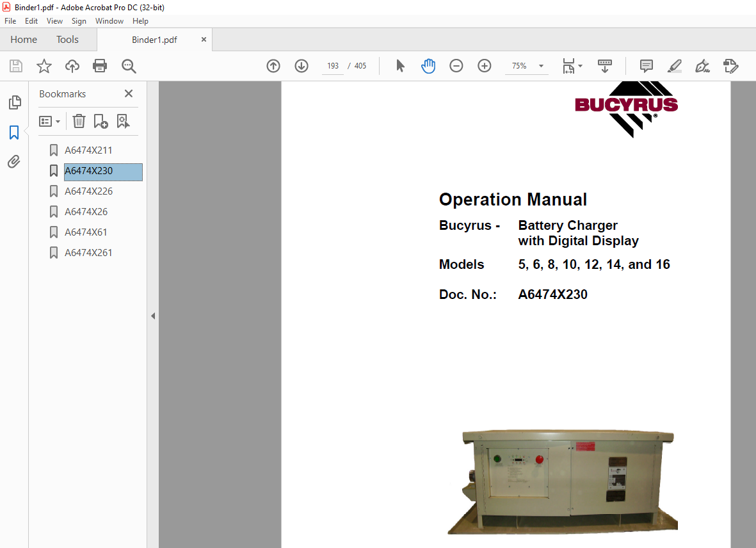Toggle the Bookmarks panel icon
Viewport: 756px width, 548px height.
14,133
